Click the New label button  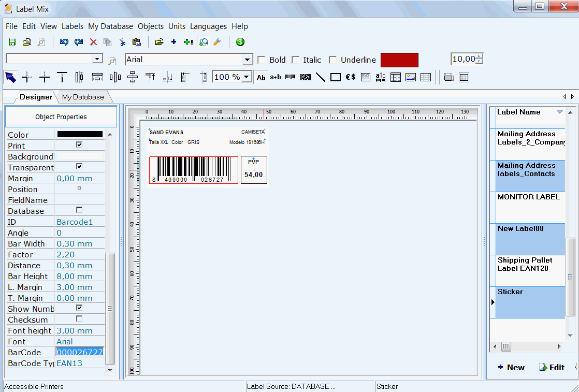pos(512,367)
